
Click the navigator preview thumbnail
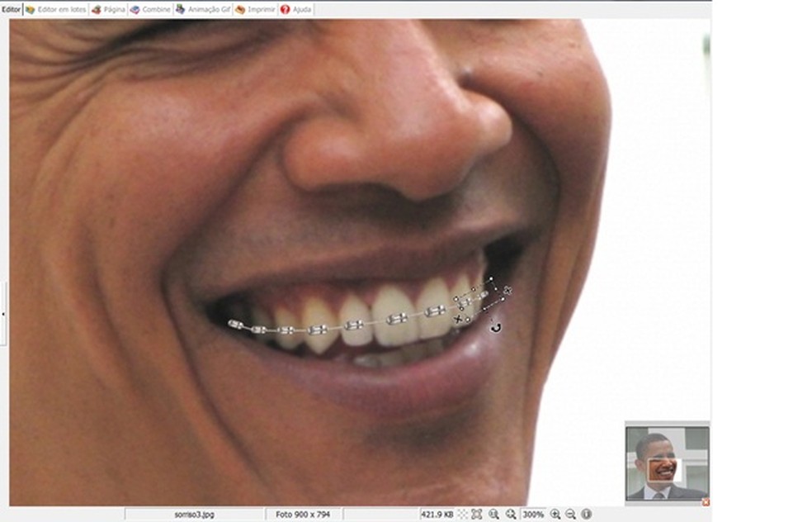pos(668,463)
